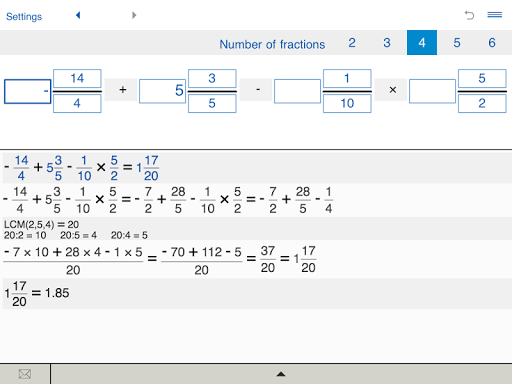Click the first fraction numerator 14
512x384 pixels.
pos(77,79)
